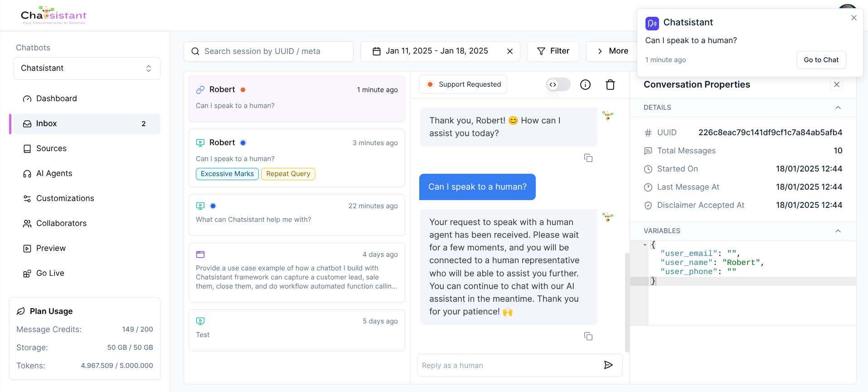Open the Chatsistant chatbot selector dropdown

(x=87, y=69)
